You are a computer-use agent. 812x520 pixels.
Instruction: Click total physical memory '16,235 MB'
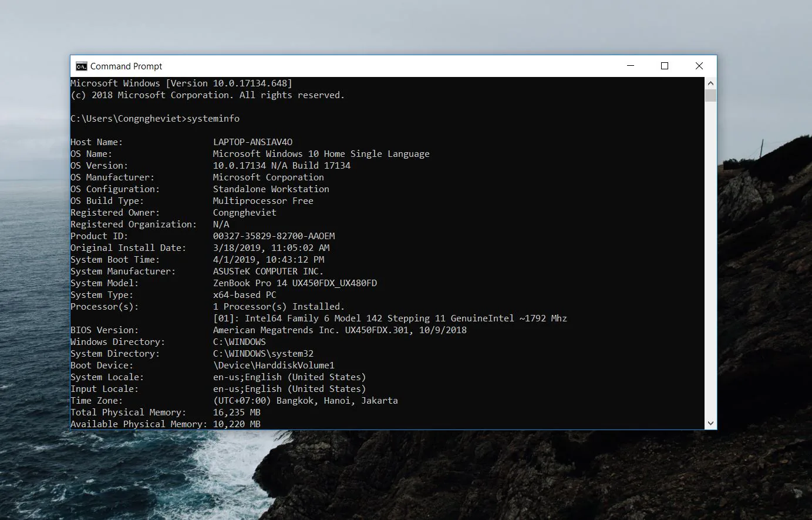237,412
